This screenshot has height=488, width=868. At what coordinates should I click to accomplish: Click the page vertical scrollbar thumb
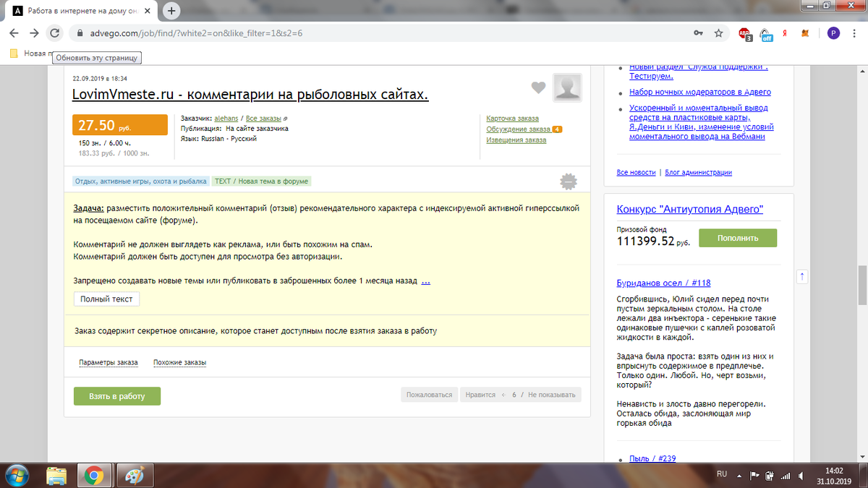(861, 286)
